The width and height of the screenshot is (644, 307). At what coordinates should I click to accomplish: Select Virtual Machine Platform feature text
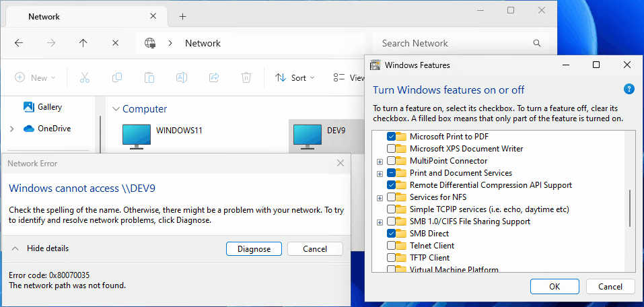click(454, 269)
